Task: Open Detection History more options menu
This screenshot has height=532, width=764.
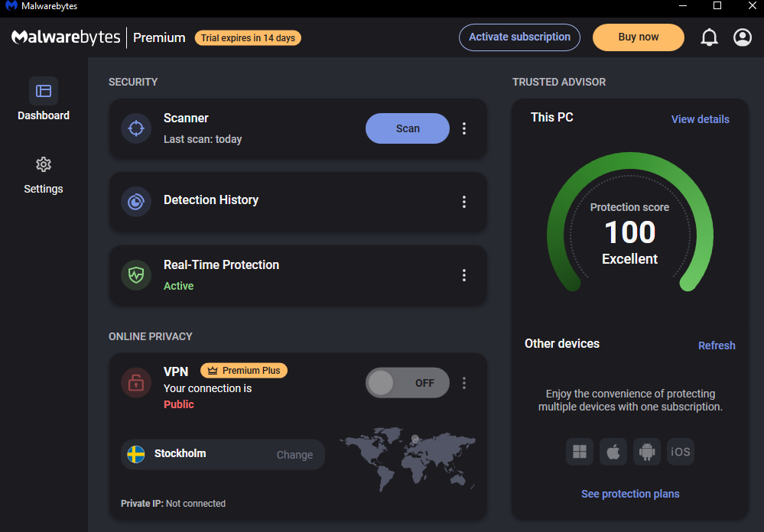Action: 463,202
